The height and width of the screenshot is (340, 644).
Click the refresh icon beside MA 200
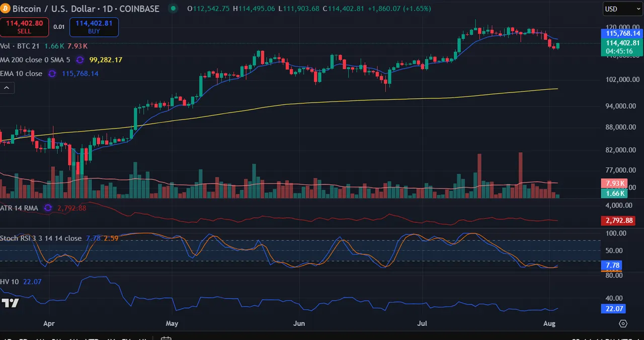coord(79,59)
